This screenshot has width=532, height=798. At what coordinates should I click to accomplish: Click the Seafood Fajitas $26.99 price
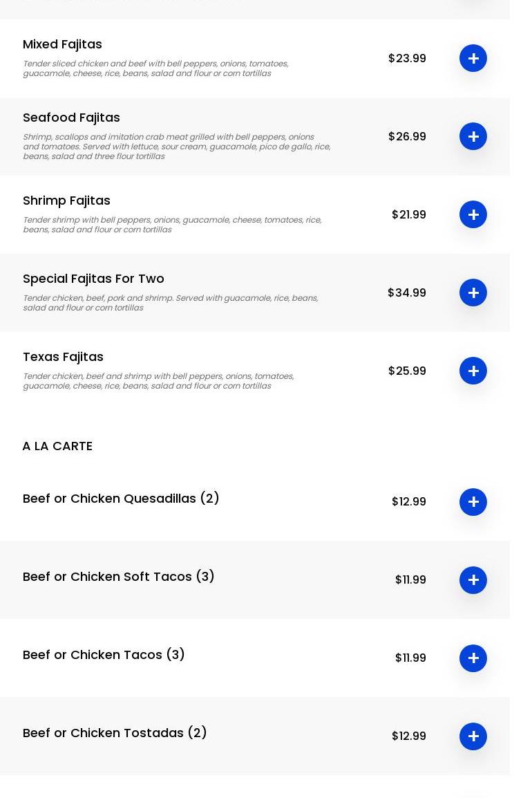[407, 136]
